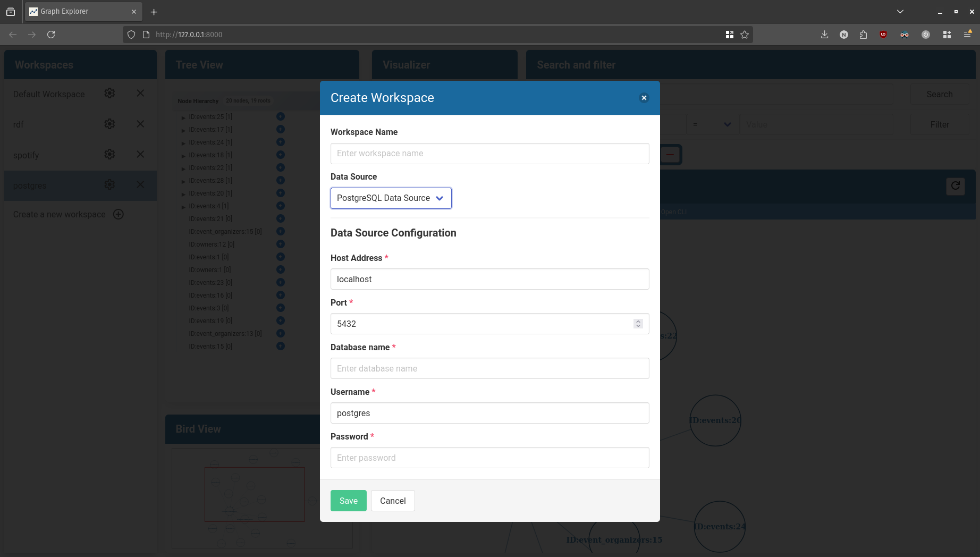
Task: Click the Host Address field
Action: [x=489, y=279]
